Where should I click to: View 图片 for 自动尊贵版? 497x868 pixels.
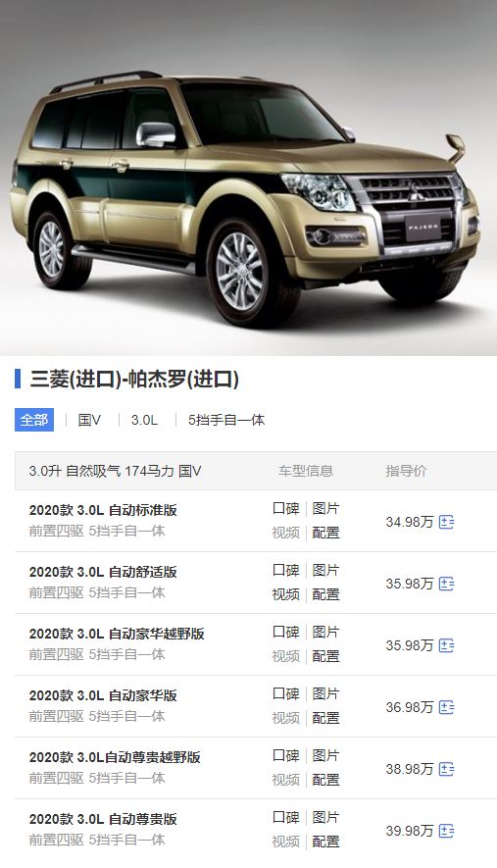pos(325,817)
